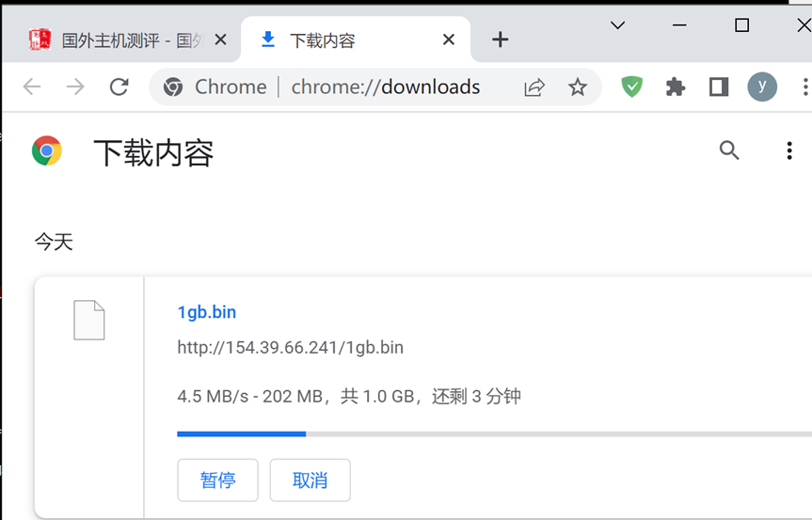
Task: Open the Chrome main menu dots
Action: pyautogui.click(x=805, y=87)
